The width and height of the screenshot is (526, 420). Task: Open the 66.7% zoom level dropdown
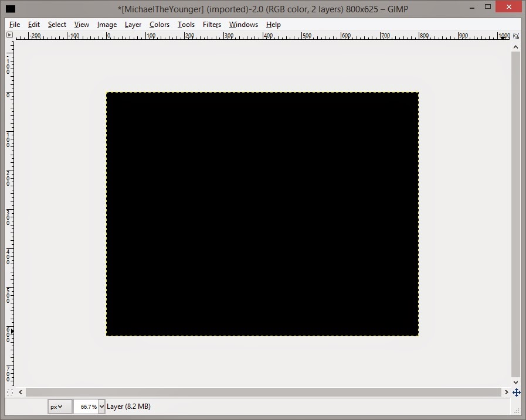point(89,406)
